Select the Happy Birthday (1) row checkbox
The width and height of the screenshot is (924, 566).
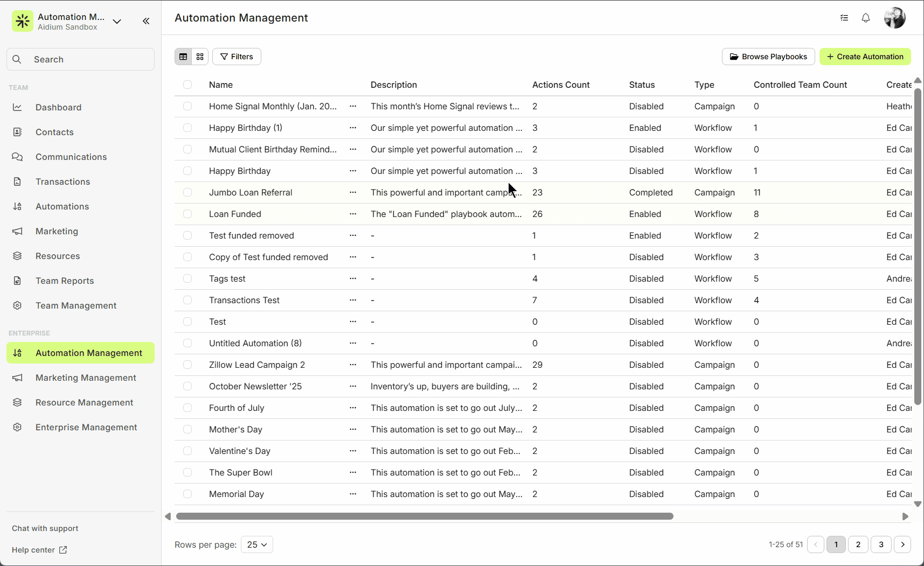(187, 128)
